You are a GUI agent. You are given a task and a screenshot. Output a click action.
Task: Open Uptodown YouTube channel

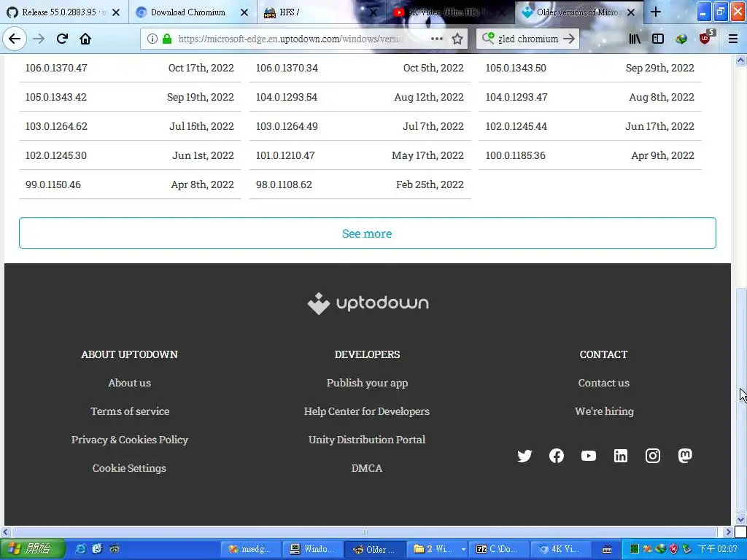[x=589, y=456]
